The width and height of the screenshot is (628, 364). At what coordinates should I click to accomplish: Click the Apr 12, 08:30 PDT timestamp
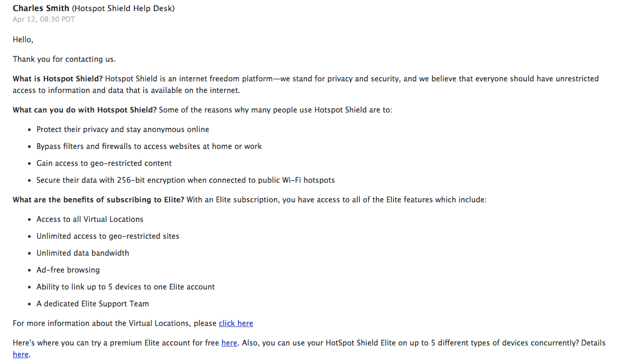(x=44, y=19)
